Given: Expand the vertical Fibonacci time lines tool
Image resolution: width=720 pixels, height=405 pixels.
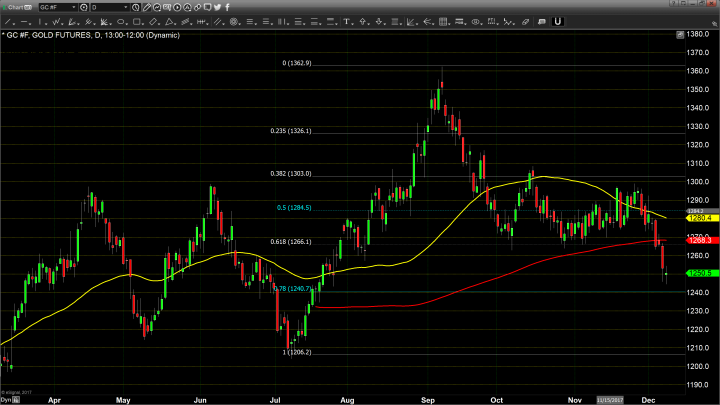Looking at the screenshot, I should (282, 22).
